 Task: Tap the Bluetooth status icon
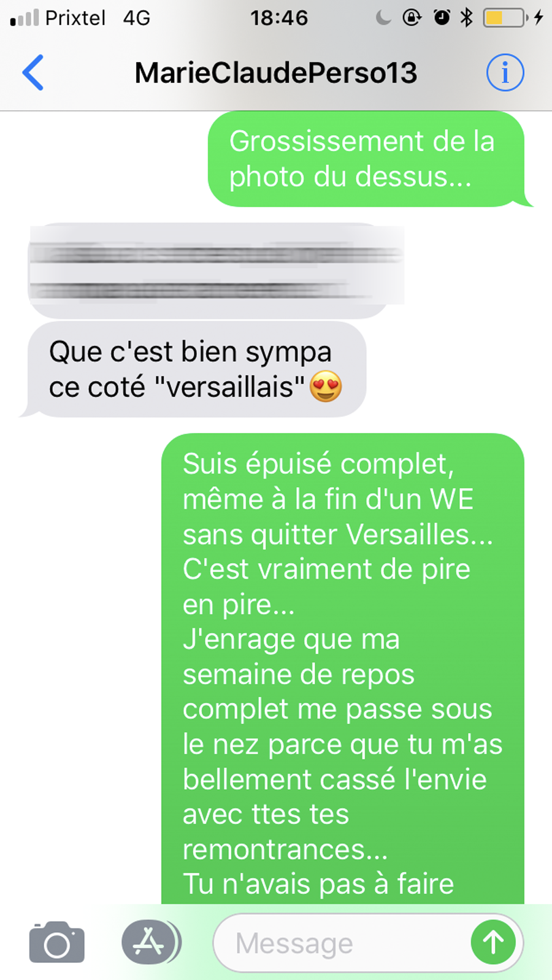(x=467, y=18)
